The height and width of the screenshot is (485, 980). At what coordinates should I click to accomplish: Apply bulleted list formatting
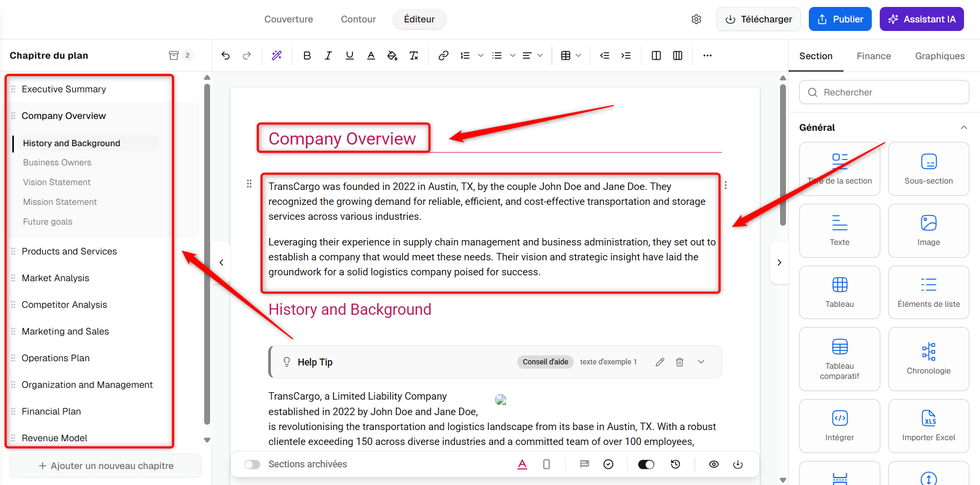pos(497,55)
